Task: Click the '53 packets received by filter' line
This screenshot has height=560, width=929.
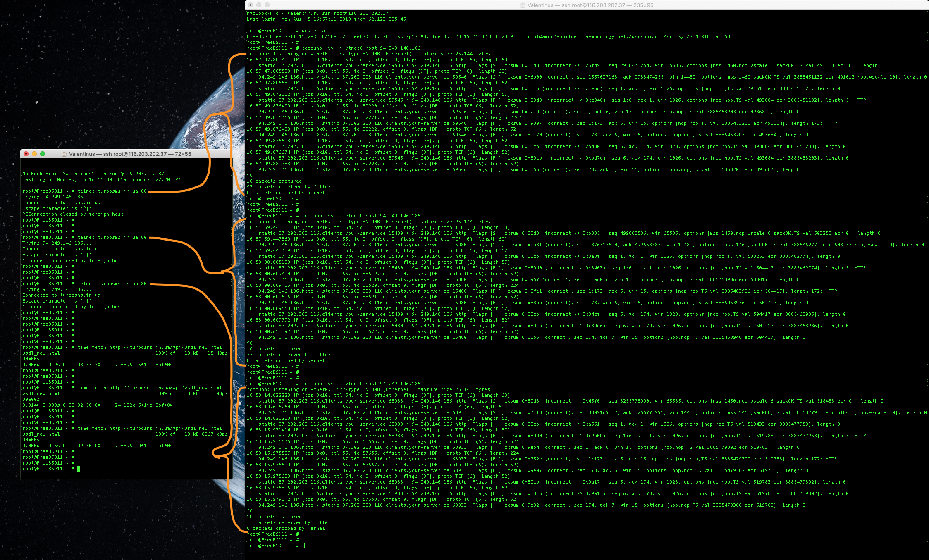Action: (x=289, y=355)
